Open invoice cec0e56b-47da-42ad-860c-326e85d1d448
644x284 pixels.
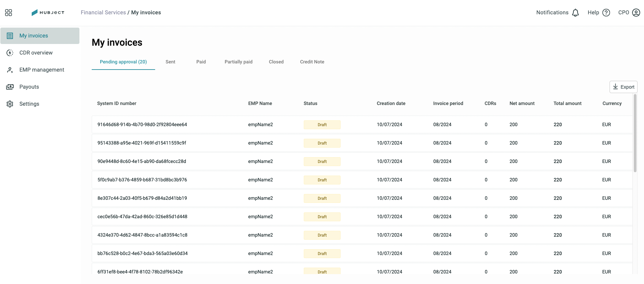(362, 216)
